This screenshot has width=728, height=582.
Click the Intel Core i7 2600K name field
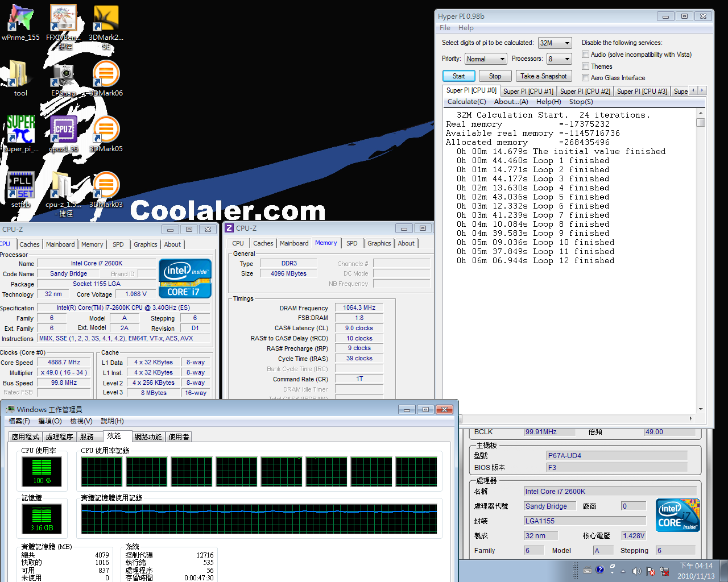[x=96, y=263]
